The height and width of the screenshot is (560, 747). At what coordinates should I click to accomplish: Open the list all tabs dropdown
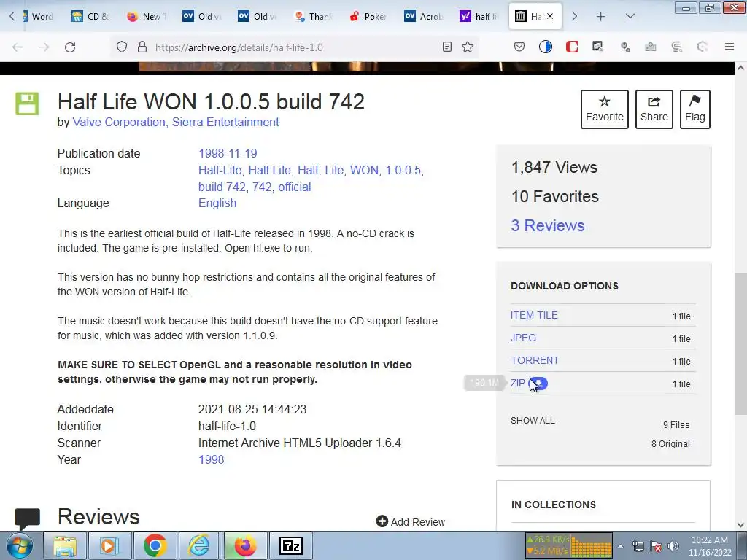(x=630, y=17)
